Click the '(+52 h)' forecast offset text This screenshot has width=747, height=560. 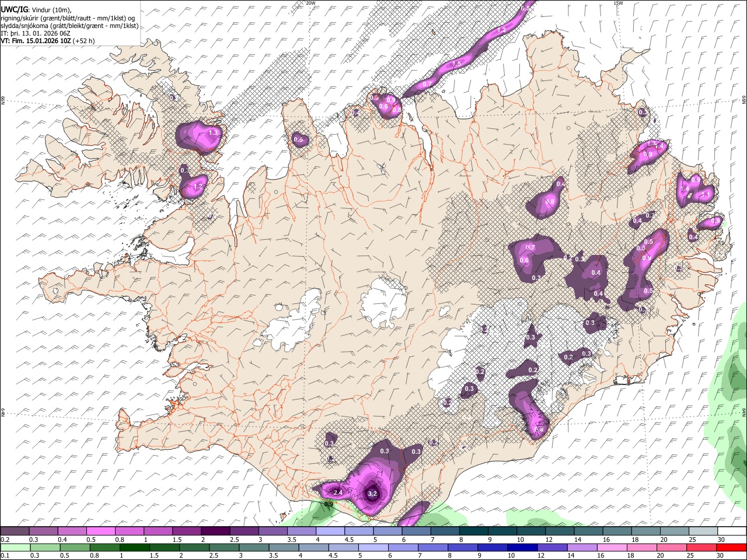click(x=84, y=41)
